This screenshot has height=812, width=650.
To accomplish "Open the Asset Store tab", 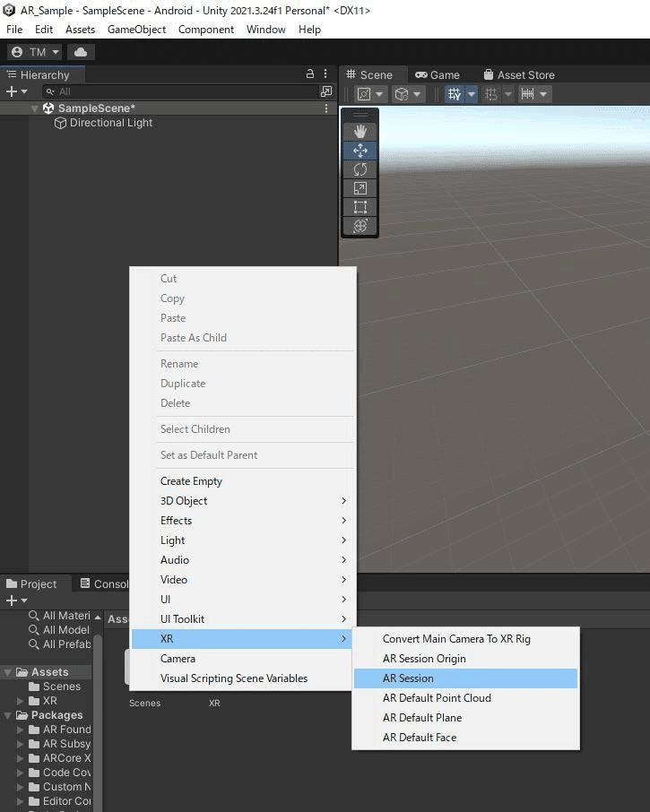I will (518, 74).
